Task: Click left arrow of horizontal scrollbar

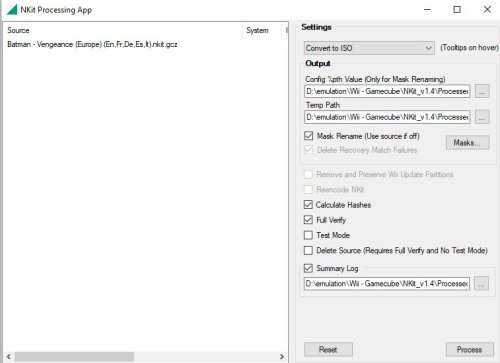Action: click(9, 357)
